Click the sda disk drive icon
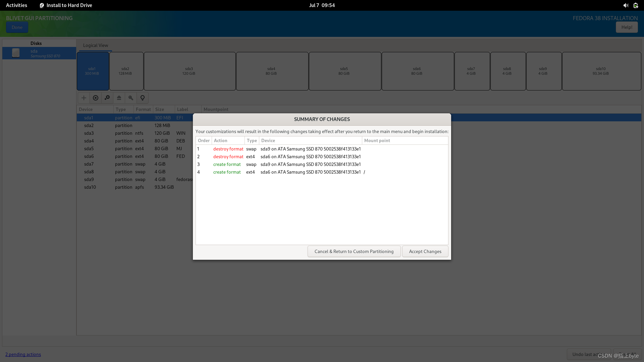Viewport: 644px width, 362px height. click(x=16, y=53)
